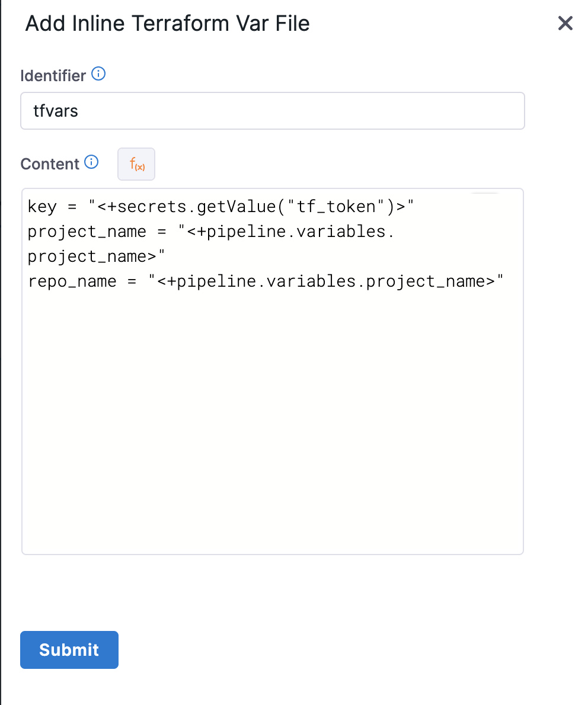The image size is (588, 705).
Task: Open the f(x) expression type selector
Action: click(x=136, y=164)
